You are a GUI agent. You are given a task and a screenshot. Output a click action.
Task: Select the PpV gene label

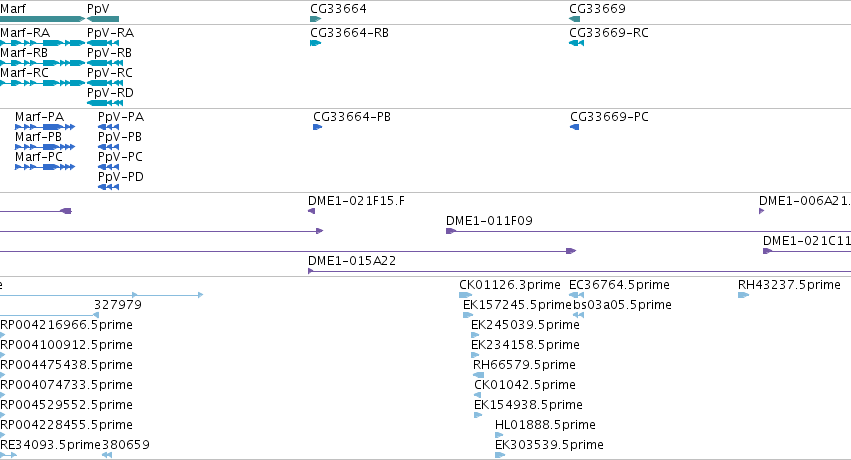pyautogui.click(x=98, y=9)
